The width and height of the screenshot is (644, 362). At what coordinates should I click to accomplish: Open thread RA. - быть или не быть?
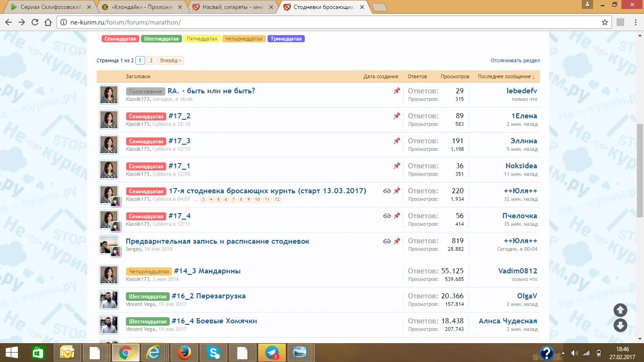tap(211, 91)
